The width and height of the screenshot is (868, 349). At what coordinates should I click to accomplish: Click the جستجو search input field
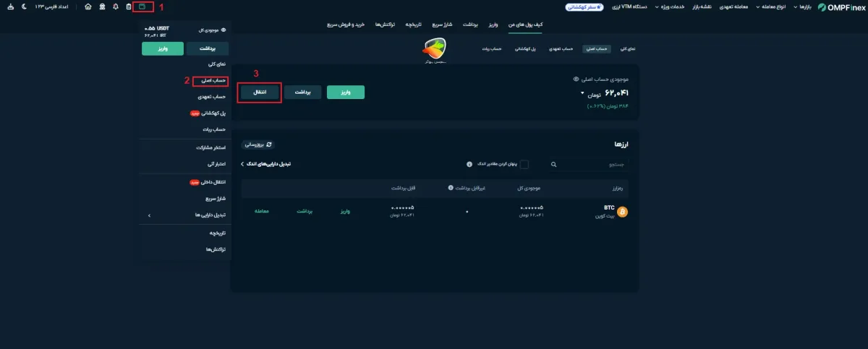588,165
